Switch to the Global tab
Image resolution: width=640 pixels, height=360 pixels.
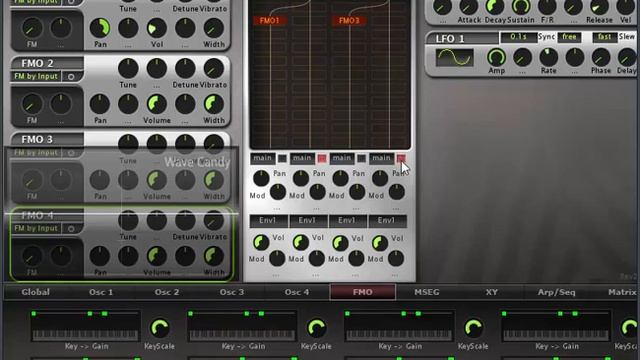coord(36,292)
